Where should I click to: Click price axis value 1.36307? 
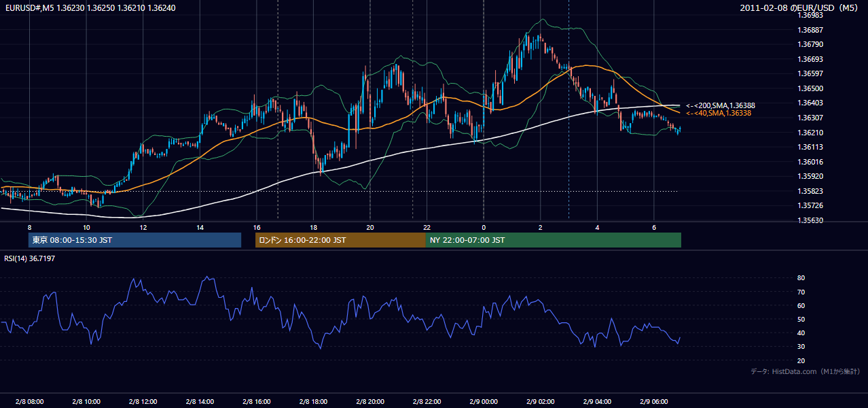click(x=810, y=118)
